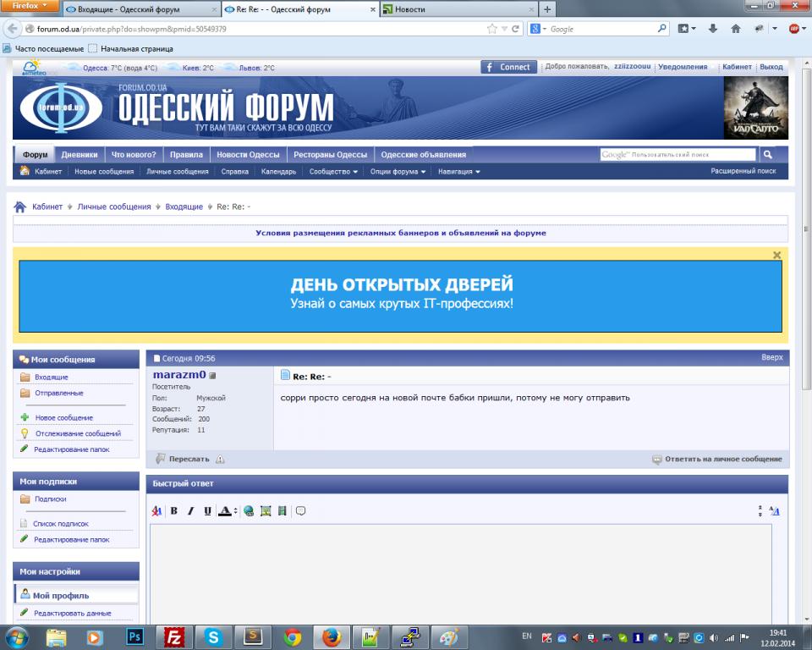Screen dimensions: 812x650
Task: Click the insert image icon
Action: (x=266, y=511)
